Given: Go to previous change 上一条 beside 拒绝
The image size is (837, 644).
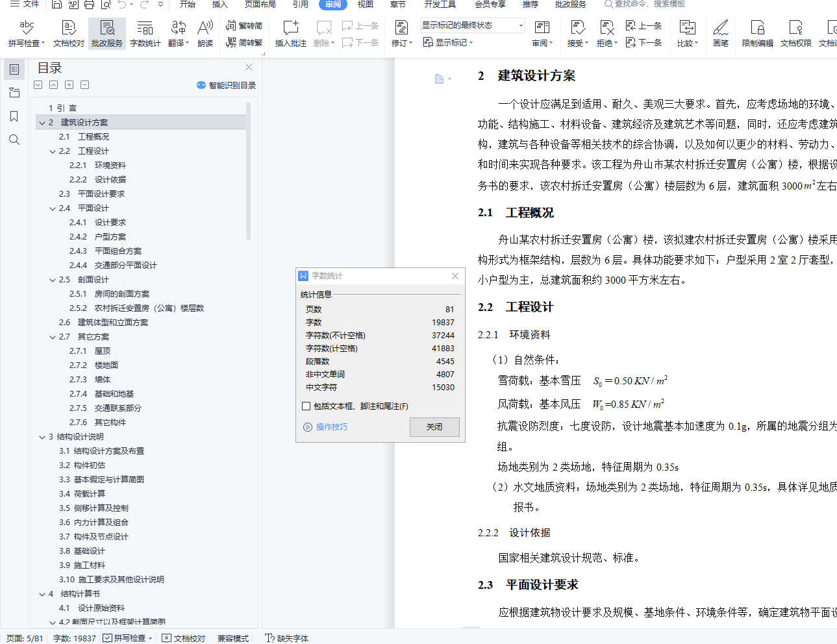Looking at the screenshot, I should coord(643,25).
